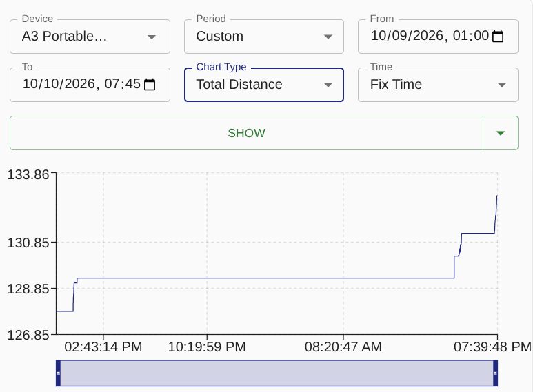Image resolution: width=533 pixels, height=392 pixels.
Task: Click the middle of the range brush bar
Action: click(276, 373)
